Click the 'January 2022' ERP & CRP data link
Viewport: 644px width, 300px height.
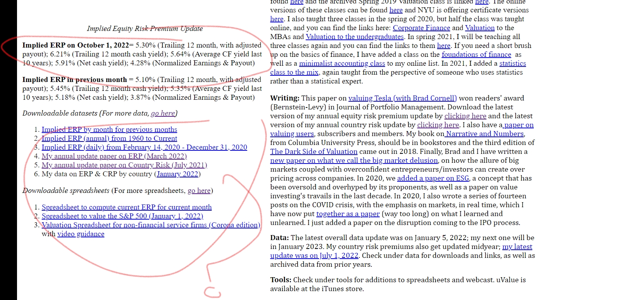click(178, 174)
